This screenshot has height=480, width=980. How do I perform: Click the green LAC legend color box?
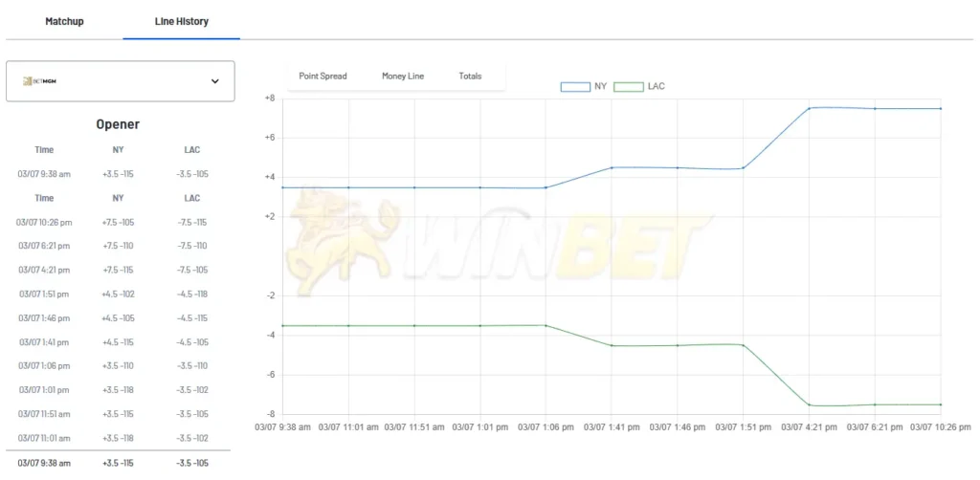pyautogui.click(x=628, y=86)
